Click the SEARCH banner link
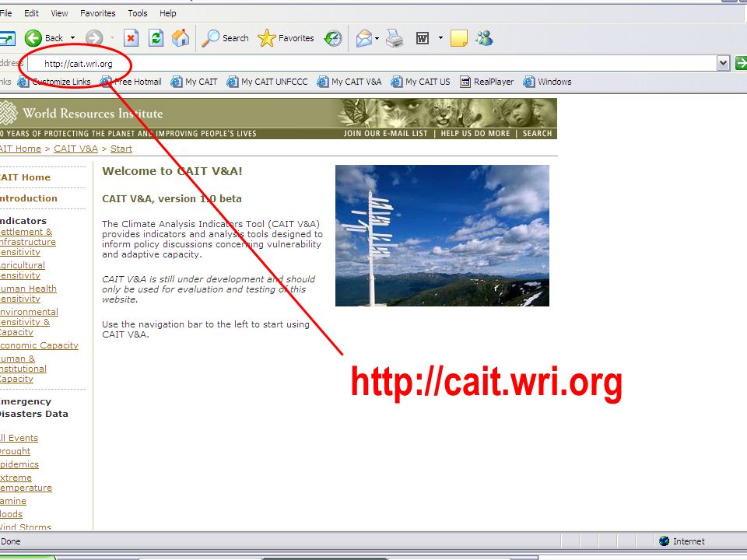 (x=537, y=134)
